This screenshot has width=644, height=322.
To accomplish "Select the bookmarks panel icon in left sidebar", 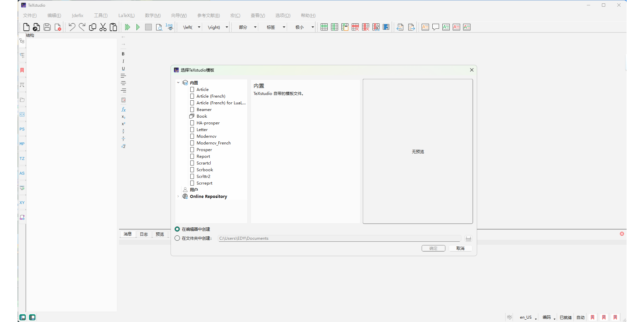I will click(22, 70).
